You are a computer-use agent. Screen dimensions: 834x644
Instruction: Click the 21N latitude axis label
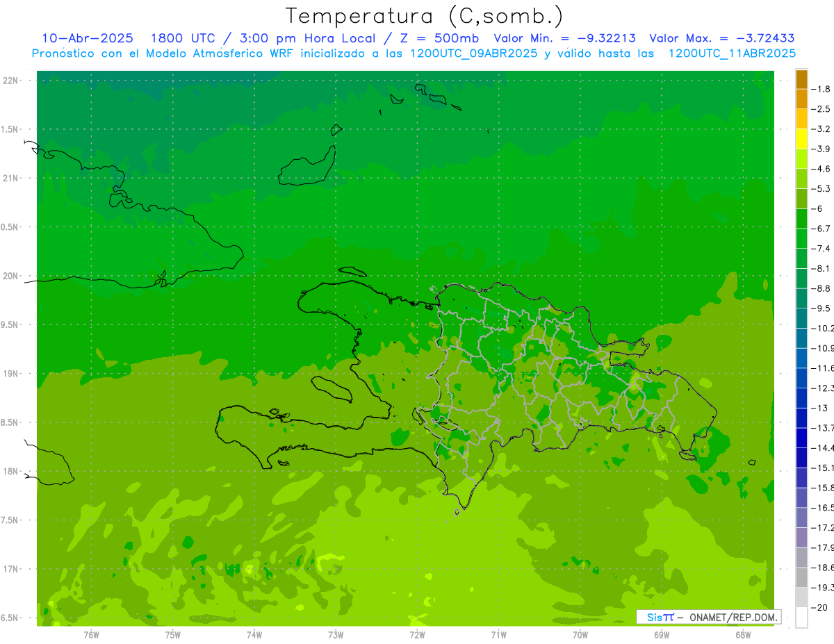coord(10,179)
